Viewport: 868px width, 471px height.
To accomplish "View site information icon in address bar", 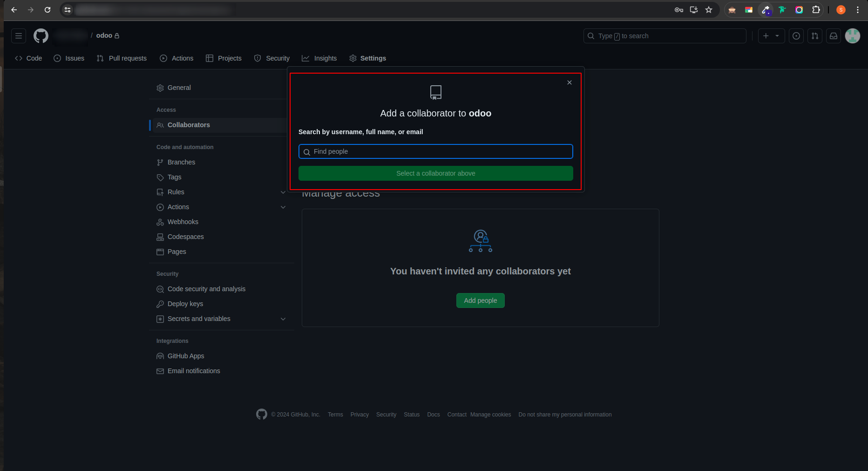I will pyautogui.click(x=68, y=10).
